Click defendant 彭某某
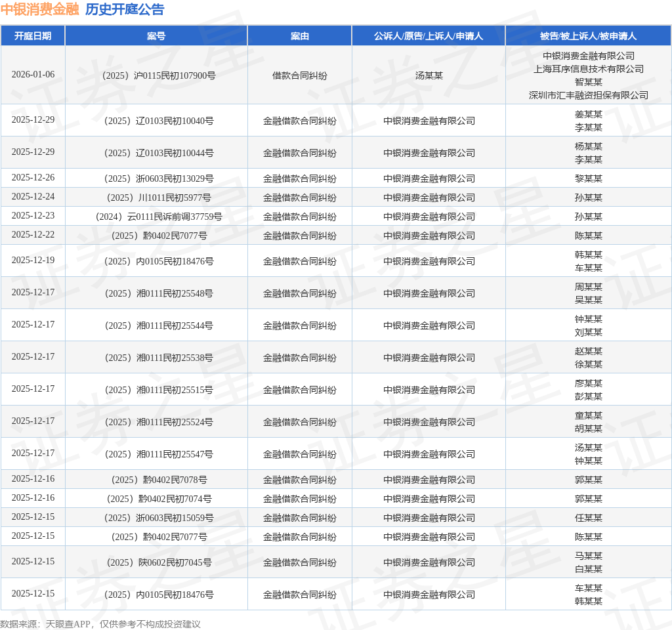Image resolution: width=672 pixels, height=630 pixels. point(589,396)
